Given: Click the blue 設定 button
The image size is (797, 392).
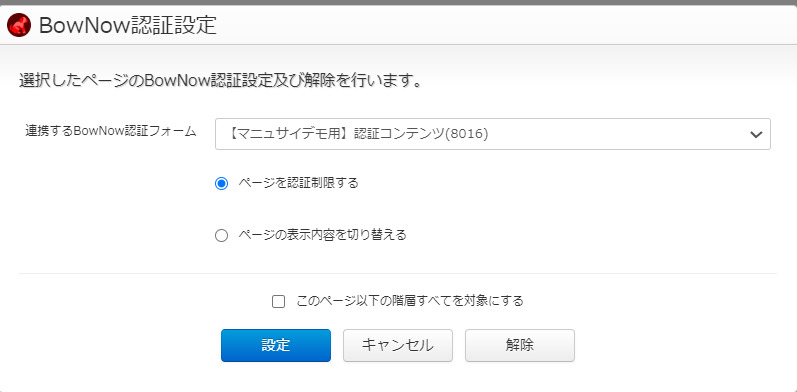Looking at the screenshot, I should [276, 346].
